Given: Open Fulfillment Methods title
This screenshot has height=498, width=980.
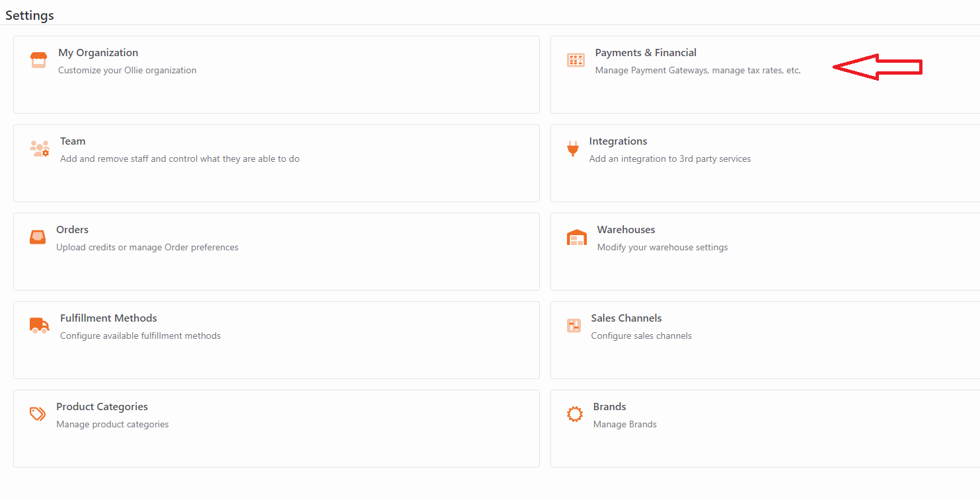Looking at the screenshot, I should click(x=108, y=318).
